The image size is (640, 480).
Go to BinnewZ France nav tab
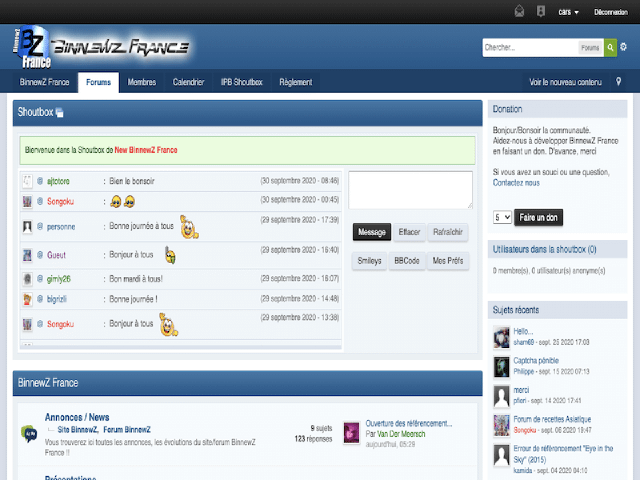pos(44,82)
